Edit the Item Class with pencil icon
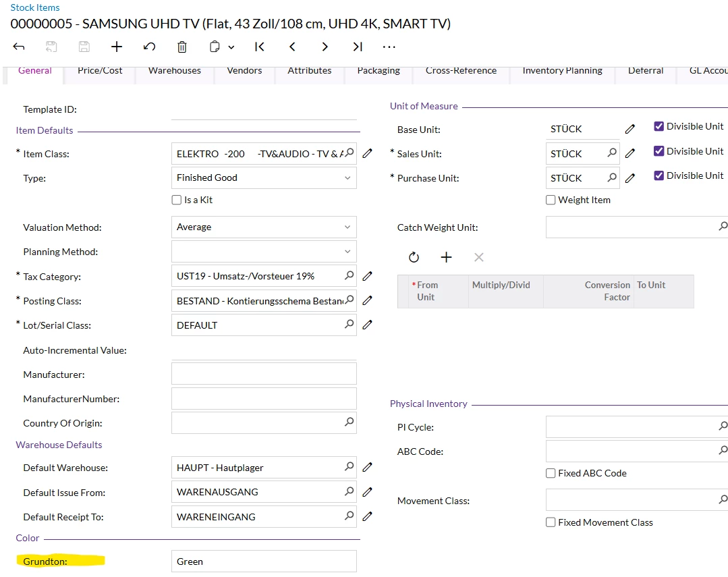 367,153
